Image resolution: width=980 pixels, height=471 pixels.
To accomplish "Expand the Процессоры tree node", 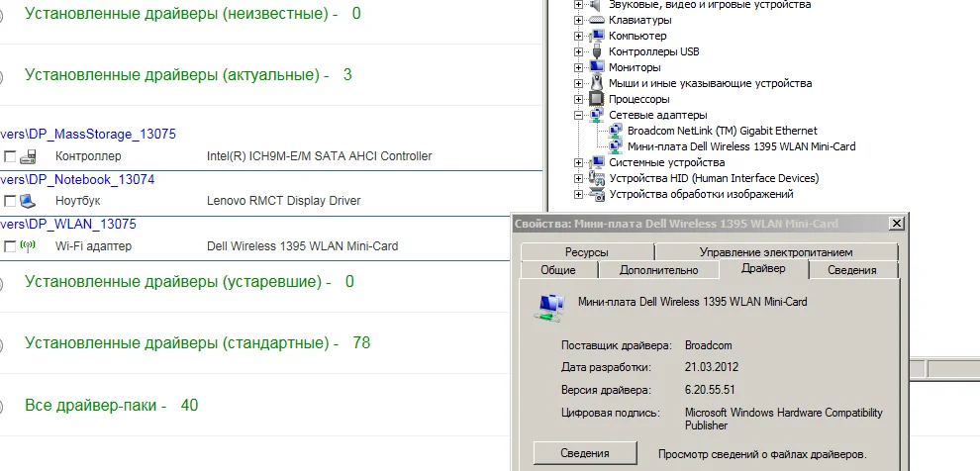I will point(578,99).
